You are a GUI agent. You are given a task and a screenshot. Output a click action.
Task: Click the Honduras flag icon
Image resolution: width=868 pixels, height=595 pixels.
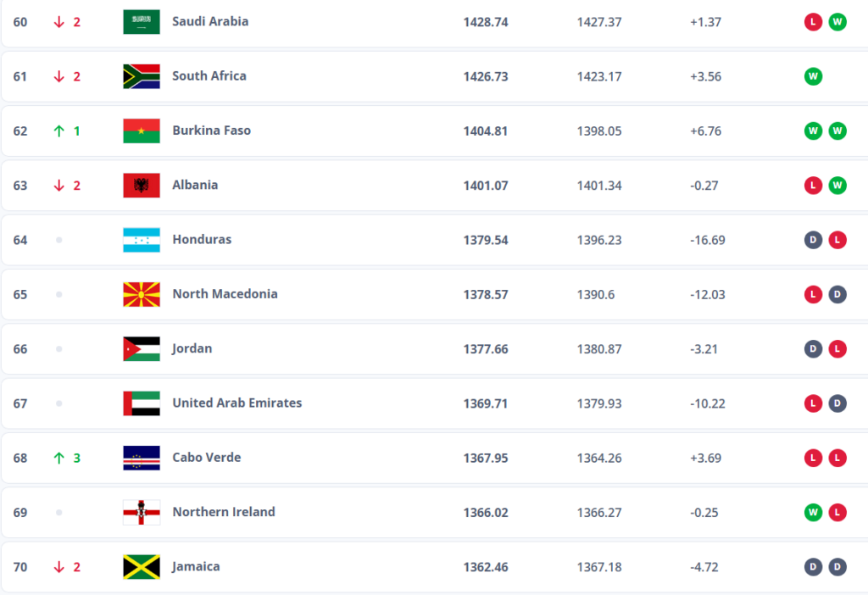click(142, 240)
